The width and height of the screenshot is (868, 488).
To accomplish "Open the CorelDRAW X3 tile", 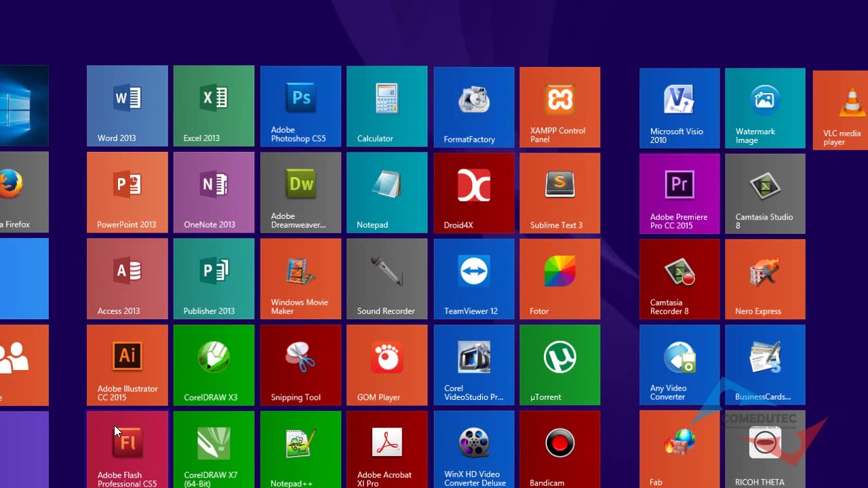I will click(x=214, y=365).
